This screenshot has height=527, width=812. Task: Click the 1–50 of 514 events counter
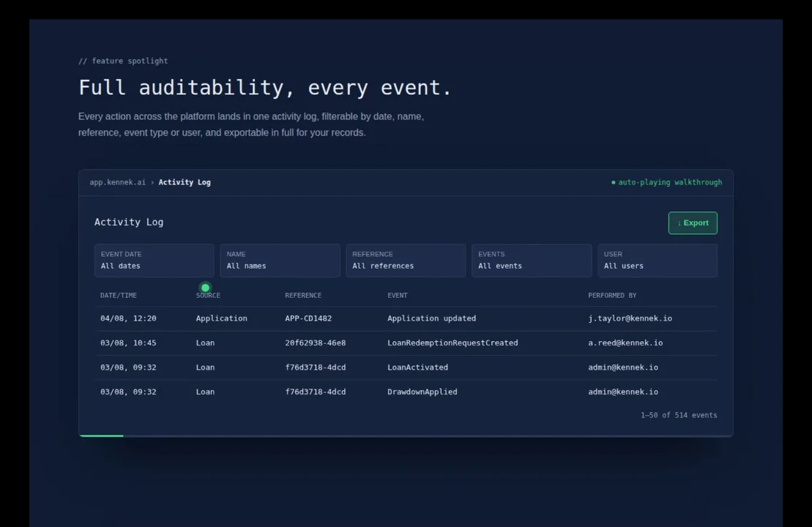[x=679, y=415]
